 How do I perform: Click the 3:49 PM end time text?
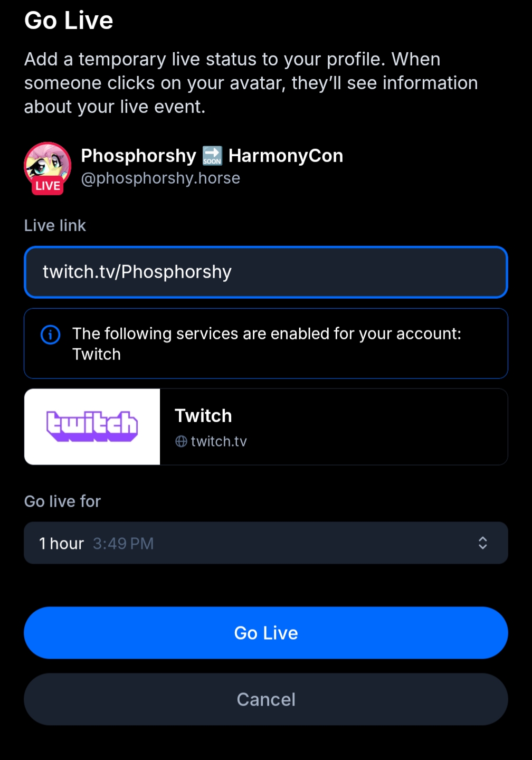[123, 544]
